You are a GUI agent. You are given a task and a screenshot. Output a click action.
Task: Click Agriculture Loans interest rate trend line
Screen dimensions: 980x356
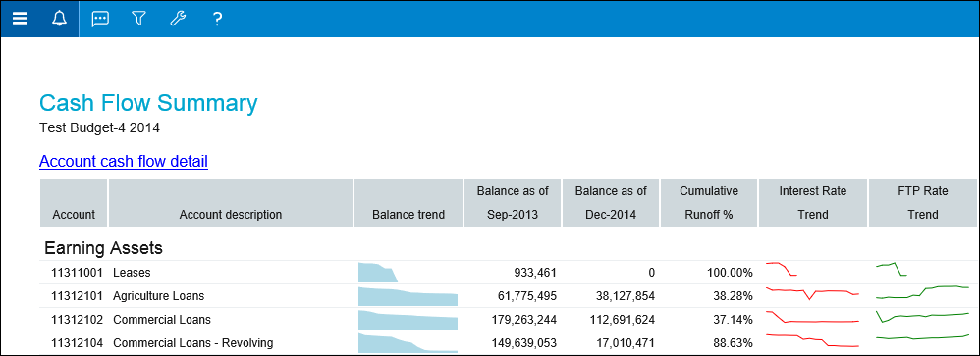(813, 293)
